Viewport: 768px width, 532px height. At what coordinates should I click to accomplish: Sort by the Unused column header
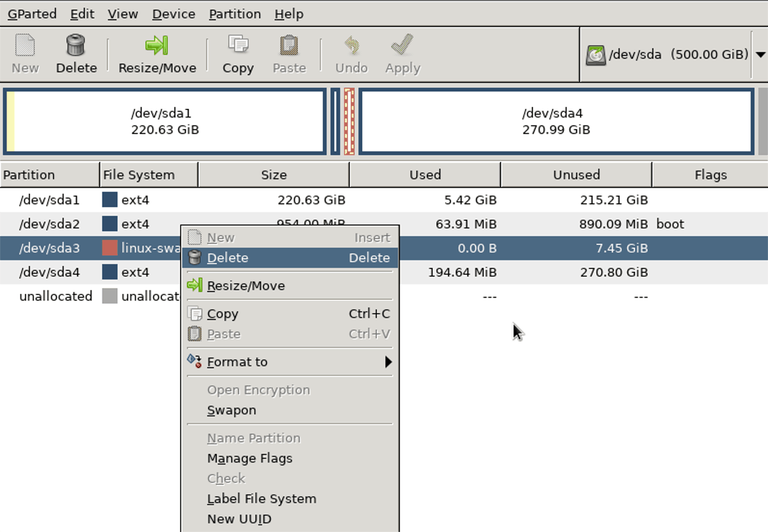tap(576, 175)
